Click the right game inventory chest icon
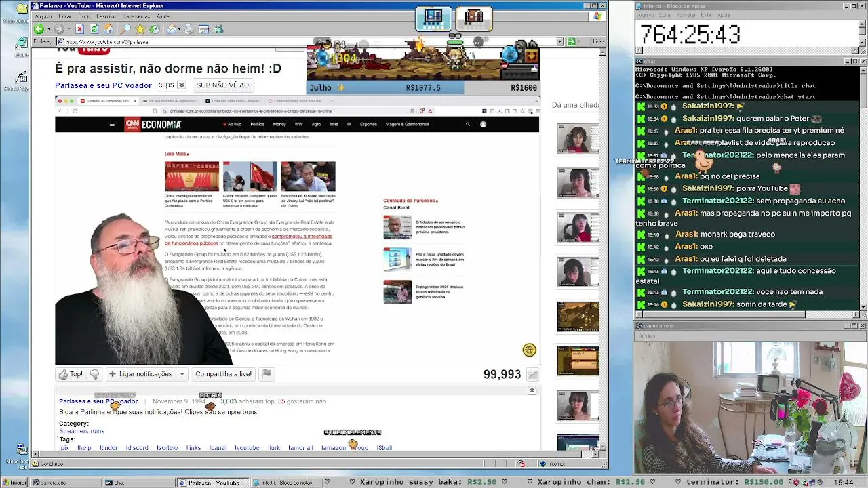The height and width of the screenshot is (488, 868). click(474, 18)
